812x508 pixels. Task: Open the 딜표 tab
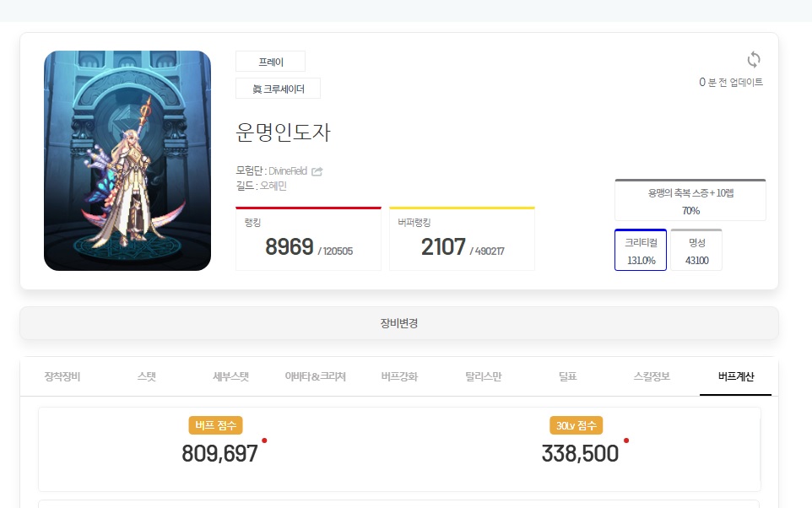(x=567, y=376)
